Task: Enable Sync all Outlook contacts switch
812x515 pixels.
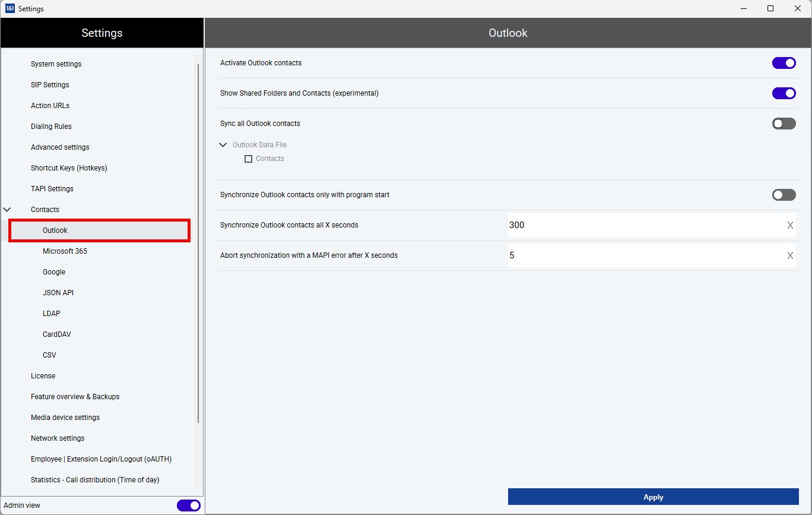Action: 784,124
